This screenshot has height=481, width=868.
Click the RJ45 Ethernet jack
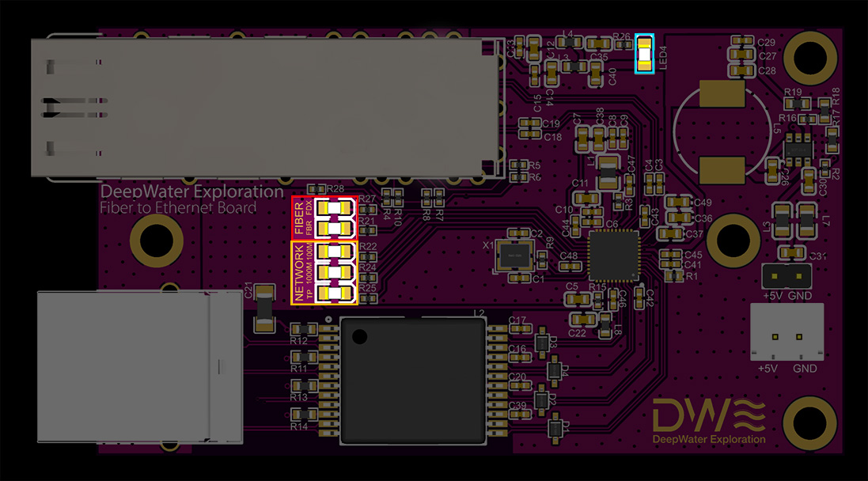click(x=139, y=367)
